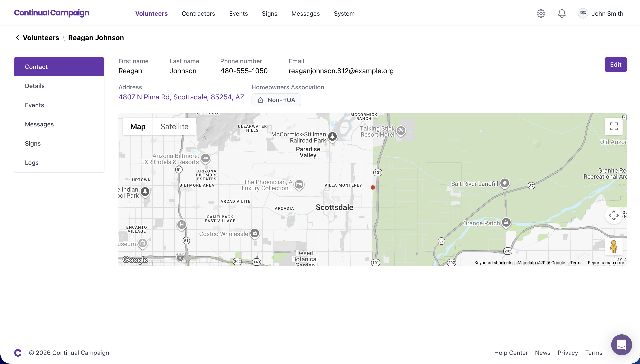Select the Map view type
Image resolution: width=640 pixels, height=364 pixels.
click(138, 126)
